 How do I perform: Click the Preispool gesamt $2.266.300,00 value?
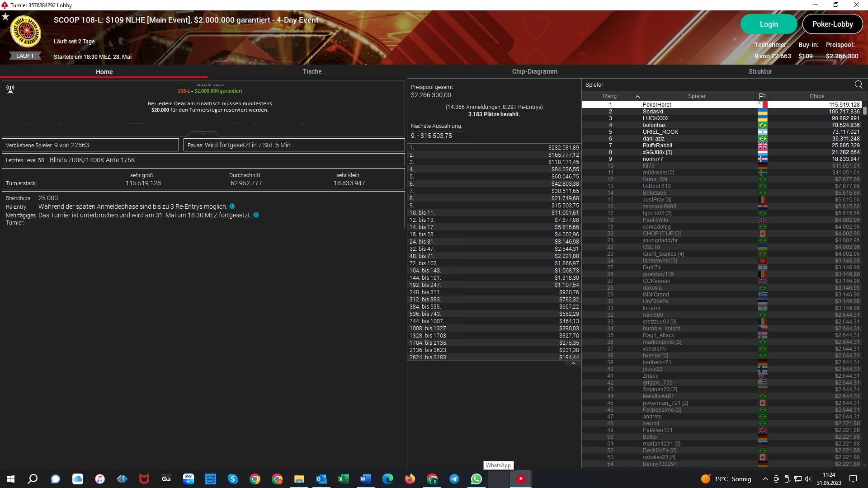click(431, 95)
